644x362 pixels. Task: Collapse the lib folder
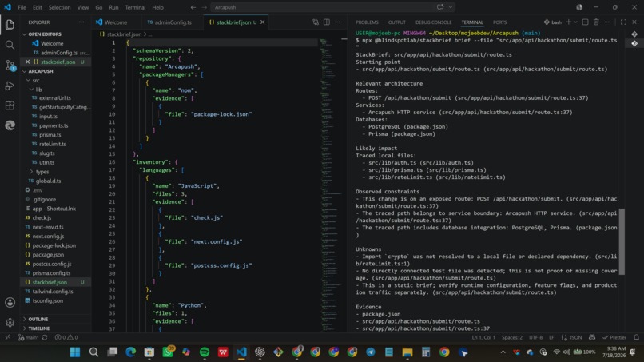tap(31, 90)
